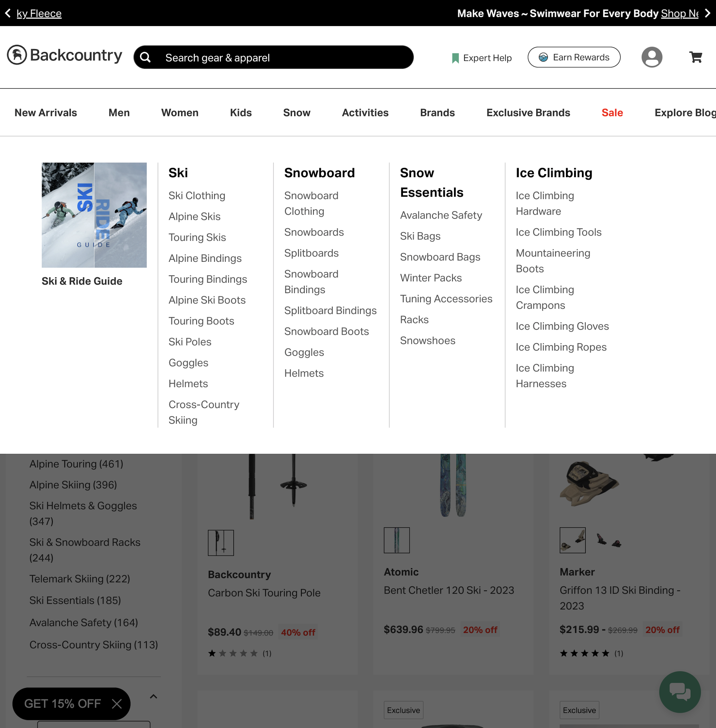This screenshot has height=728, width=716.
Task: Switch to the Sale menu tab
Action: click(612, 113)
